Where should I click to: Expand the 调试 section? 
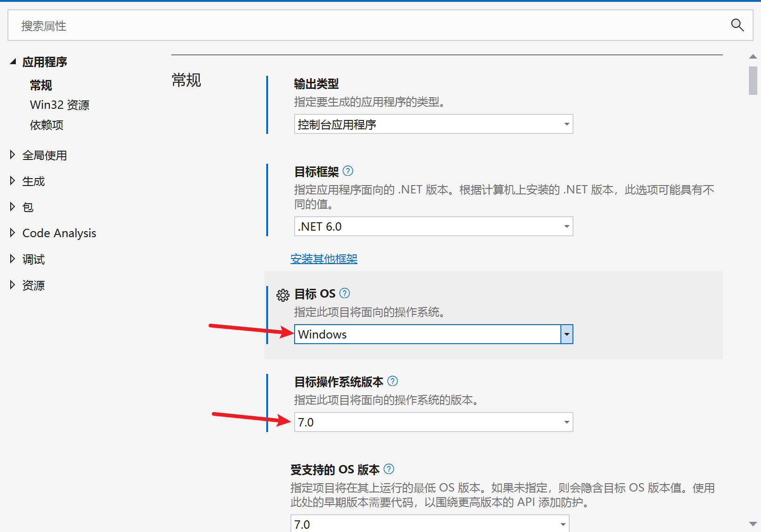point(13,259)
